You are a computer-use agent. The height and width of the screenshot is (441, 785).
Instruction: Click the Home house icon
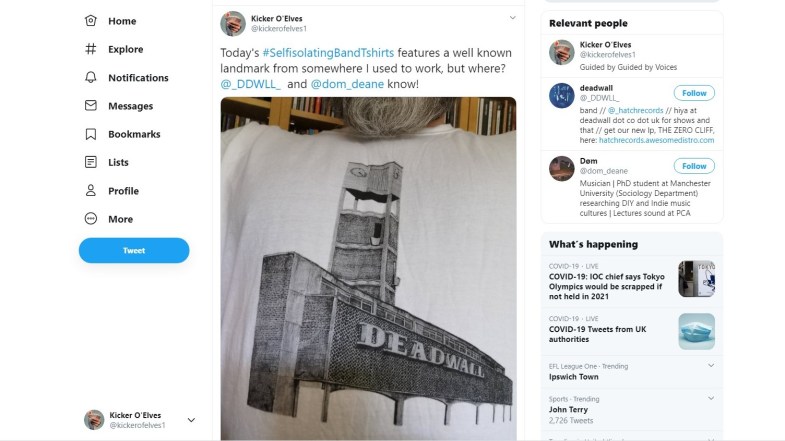click(x=91, y=21)
